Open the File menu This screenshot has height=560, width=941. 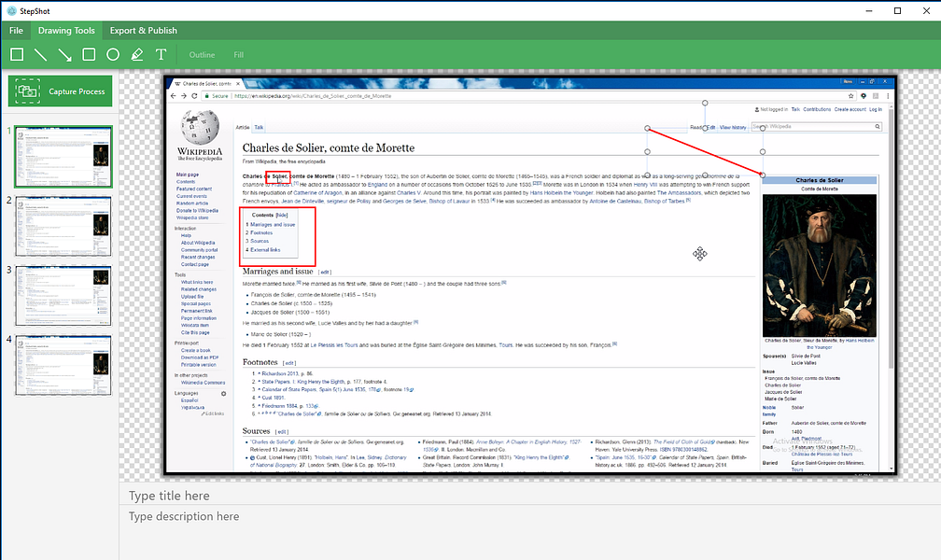tap(16, 31)
